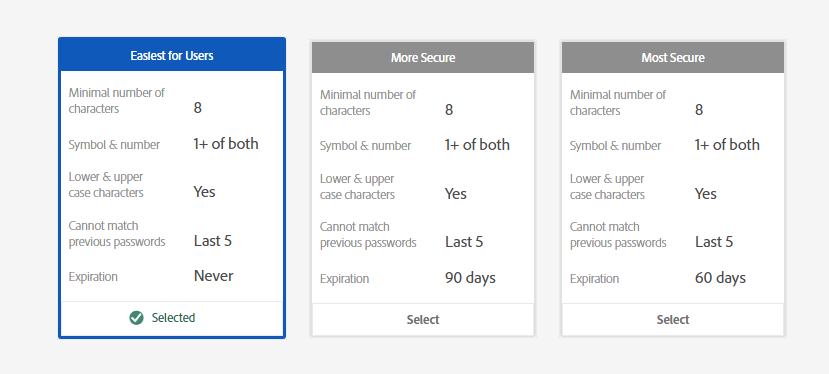Click the 60 days expiration value
This screenshot has width=829, height=374.
pos(720,278)
